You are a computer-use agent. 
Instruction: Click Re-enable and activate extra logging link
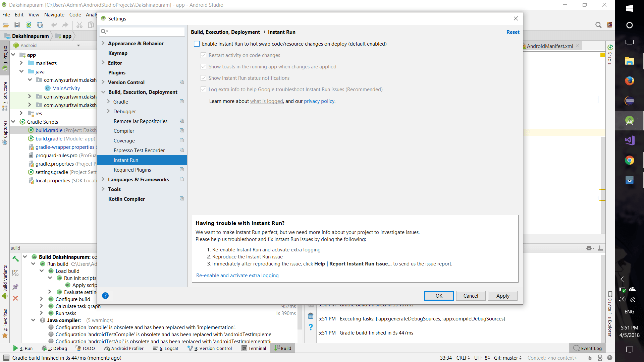click(237, 276)
